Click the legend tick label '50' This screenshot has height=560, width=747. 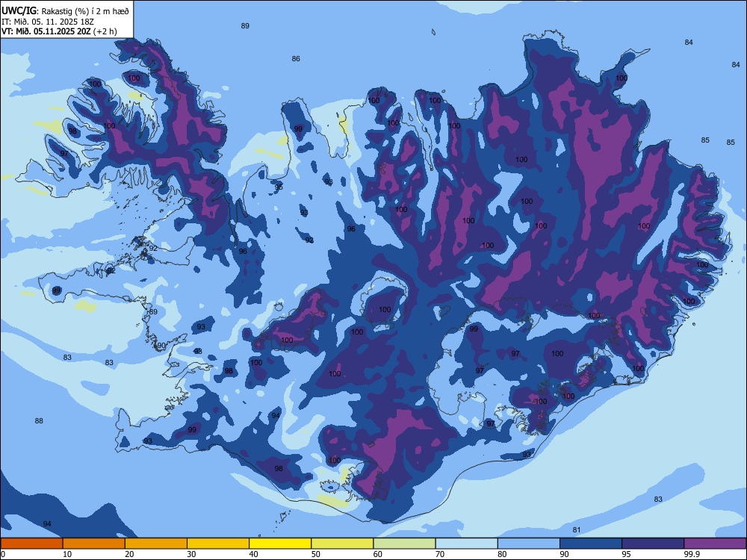click(315, 554)
